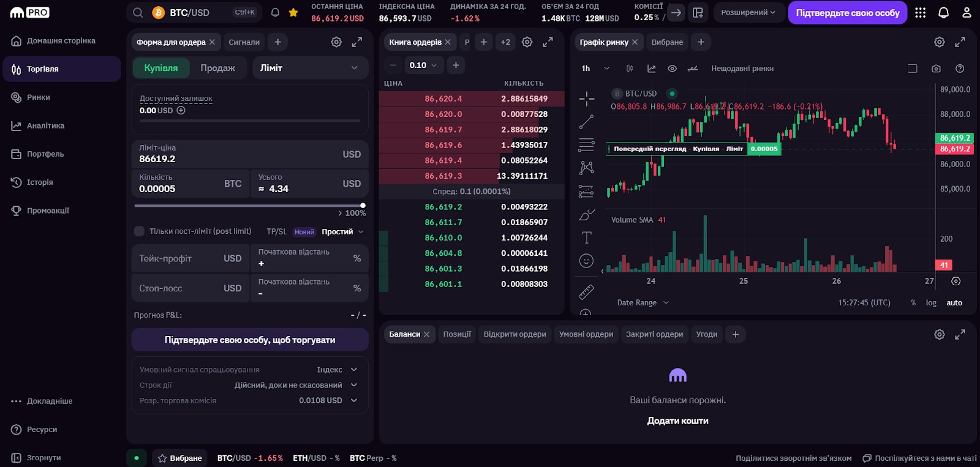Screen dimensions: 980x467
Task: Open the notifications bell in the top right
Action: (x=943, y=12)
